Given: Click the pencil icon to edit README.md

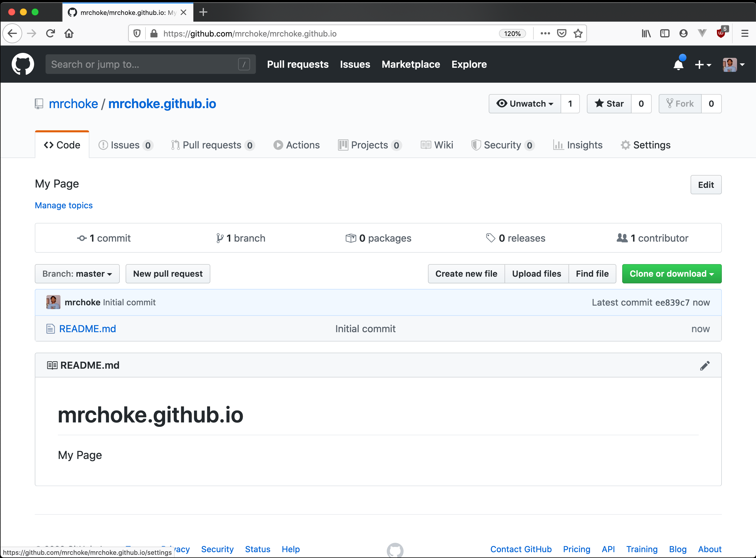Looking at the screenshot, I should click(705, 365).
